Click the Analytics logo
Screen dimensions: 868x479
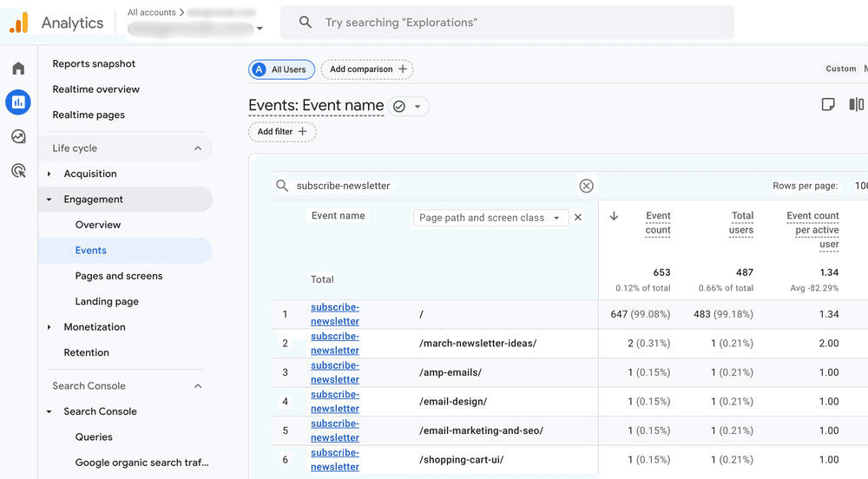point(19,23)
